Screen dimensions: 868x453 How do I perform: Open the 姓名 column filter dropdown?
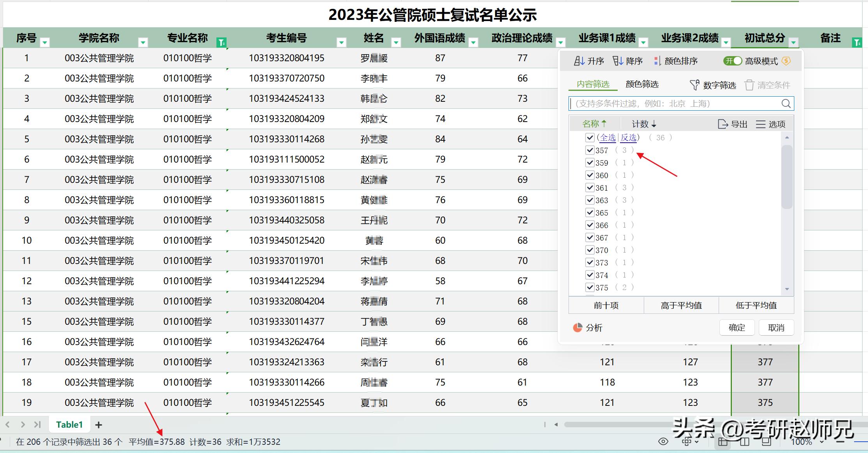[x=396, y=42]
